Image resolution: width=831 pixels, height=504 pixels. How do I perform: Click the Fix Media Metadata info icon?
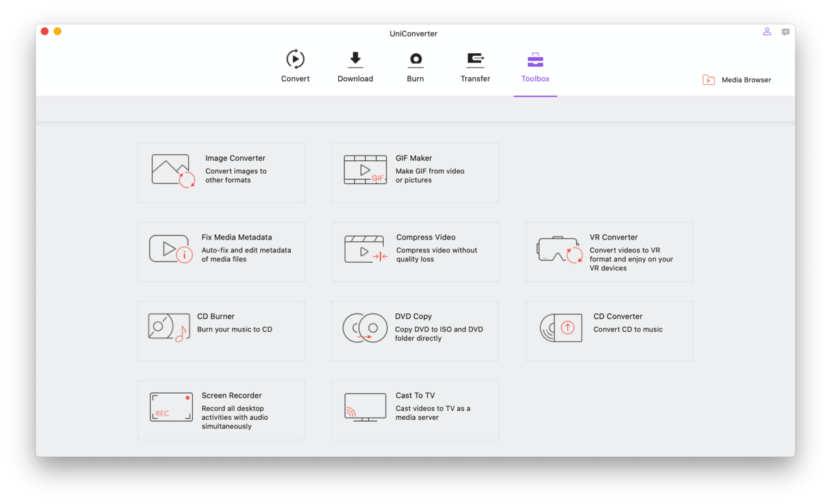coord(171,249)
